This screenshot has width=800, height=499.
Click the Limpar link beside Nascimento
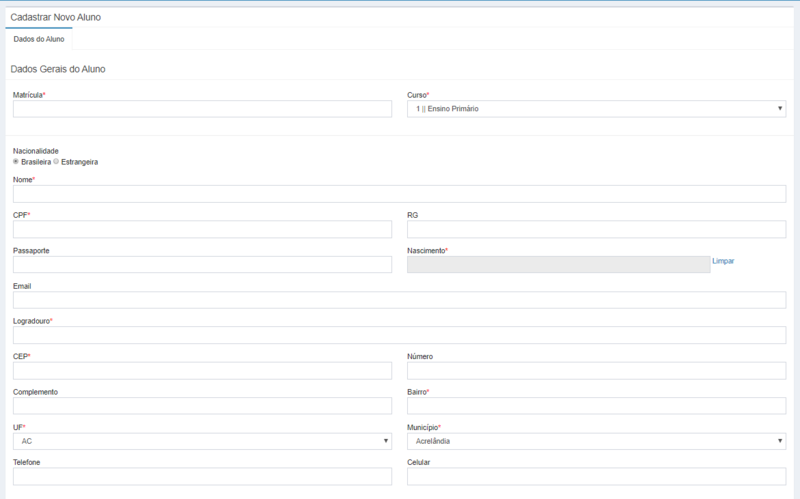723,261
